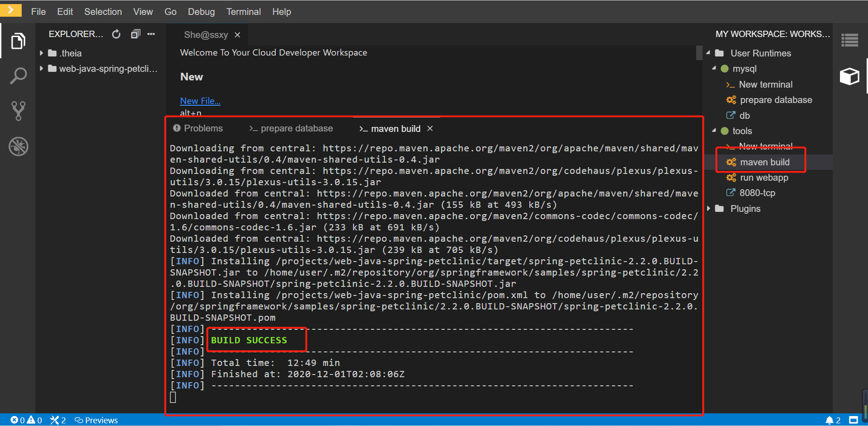
Task: Open the outline list panel icon
Action: (849, 40)
